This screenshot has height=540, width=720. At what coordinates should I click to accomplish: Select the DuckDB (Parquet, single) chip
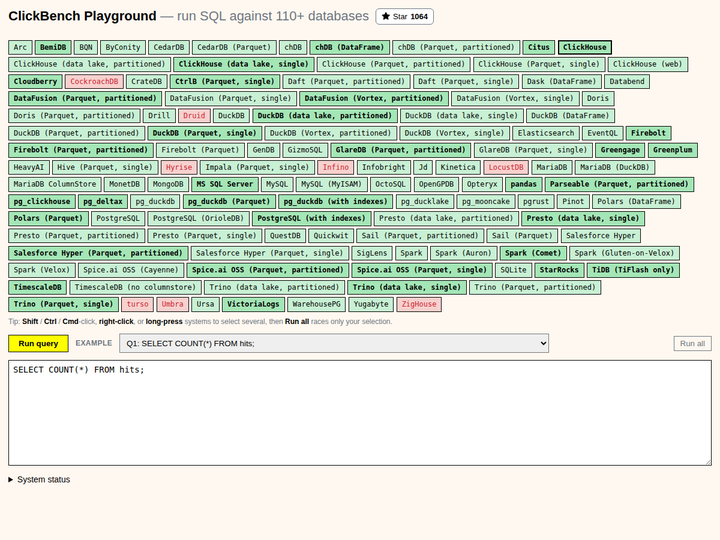tap(204, 133)
